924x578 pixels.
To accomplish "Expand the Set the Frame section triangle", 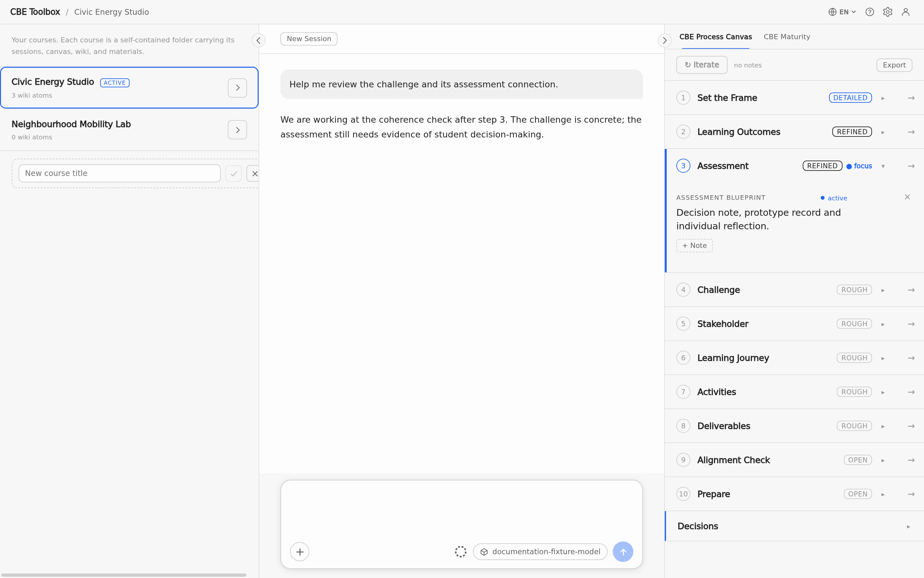I will click(883, 98).
